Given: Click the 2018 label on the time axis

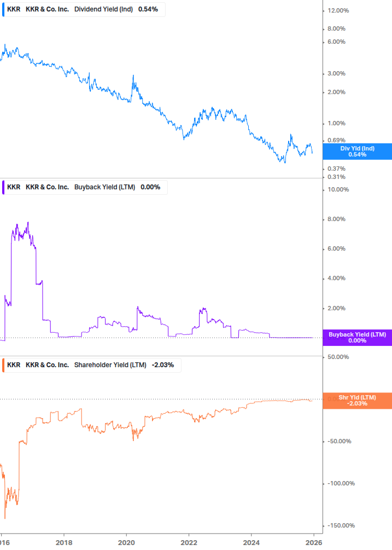Looking at the screenshot, I should point(64,543).
